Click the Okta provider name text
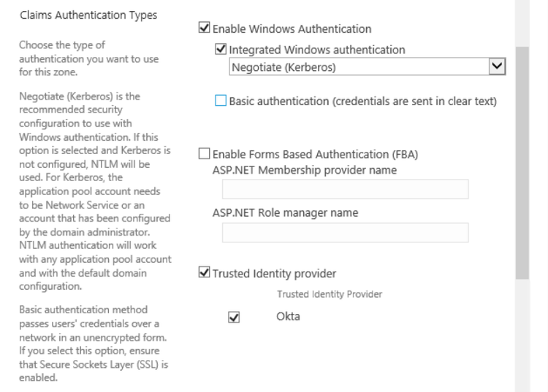 [x=288, y=317]
